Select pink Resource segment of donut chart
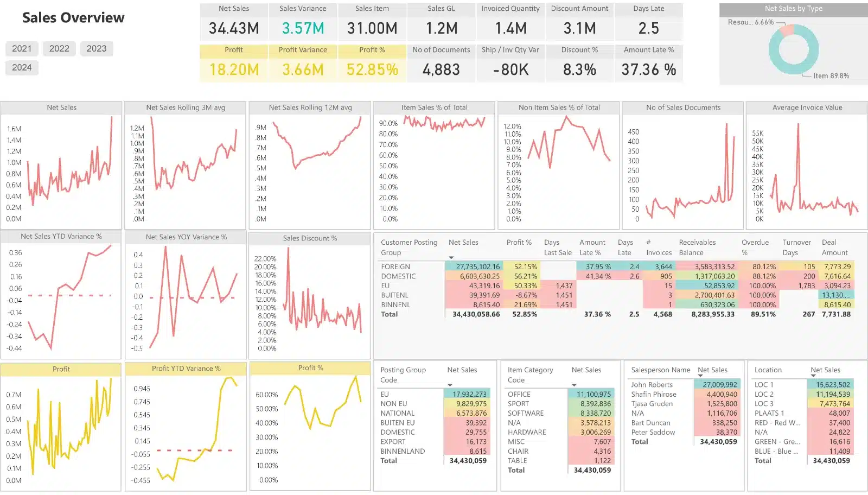Viewport: 868px width, 495px height. [x=786, y=30]
